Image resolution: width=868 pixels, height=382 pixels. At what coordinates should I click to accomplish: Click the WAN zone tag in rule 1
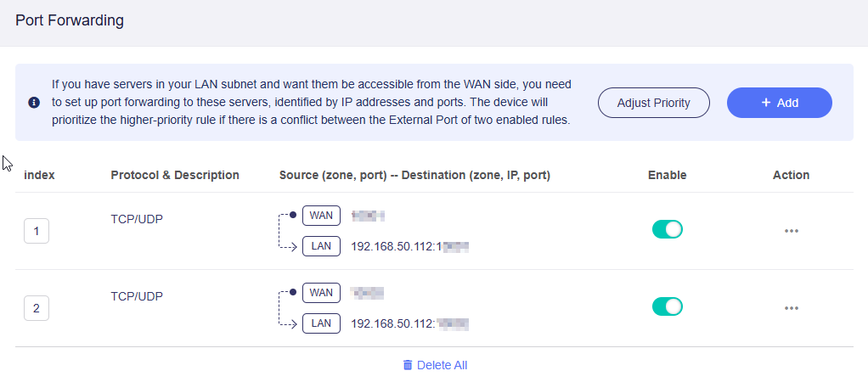tap(321, 216)
